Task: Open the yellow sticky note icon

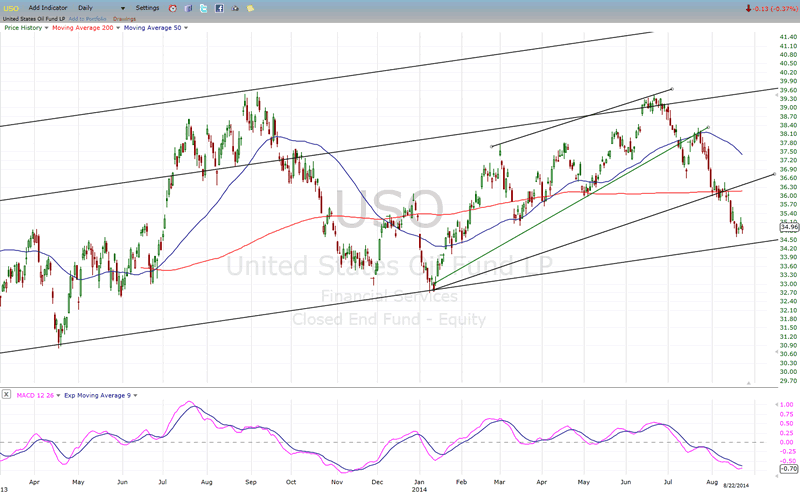Action: (251, 8)
